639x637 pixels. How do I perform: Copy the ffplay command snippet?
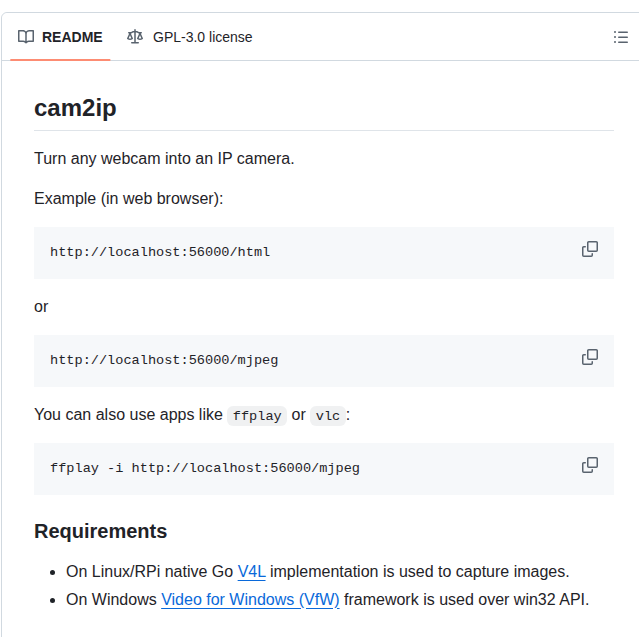point(590,465)
